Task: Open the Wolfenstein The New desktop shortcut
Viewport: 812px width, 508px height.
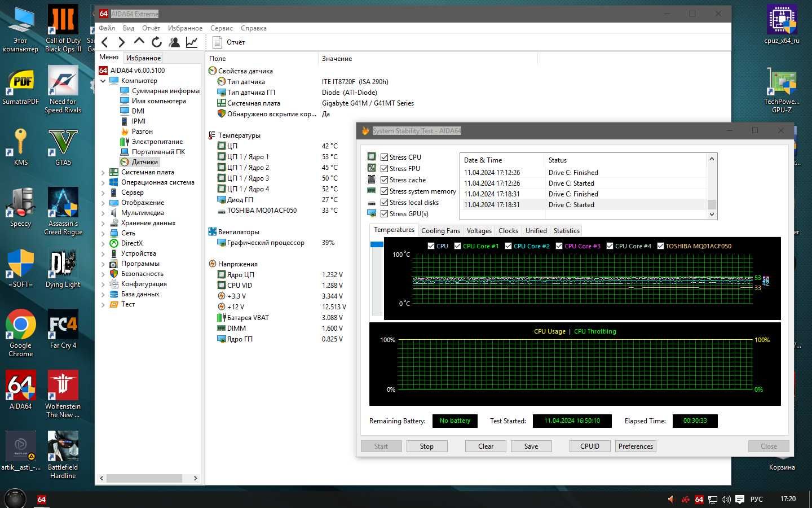Action: pos(63,394)
